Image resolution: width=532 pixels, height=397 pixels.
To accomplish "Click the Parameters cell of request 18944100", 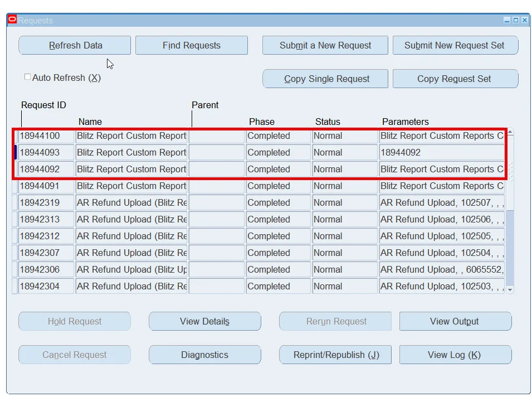I will [x=442, y=136].
